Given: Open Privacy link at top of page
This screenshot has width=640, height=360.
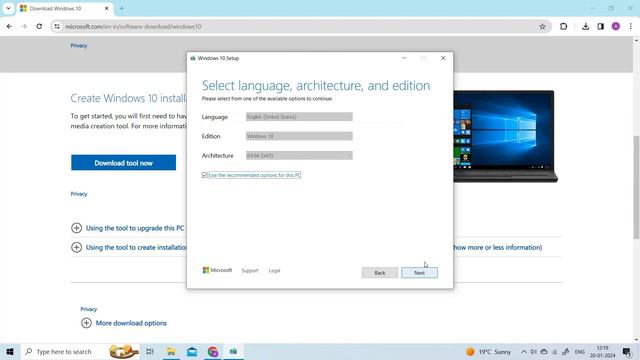Looking at the screenshot, I should (79, 45).
